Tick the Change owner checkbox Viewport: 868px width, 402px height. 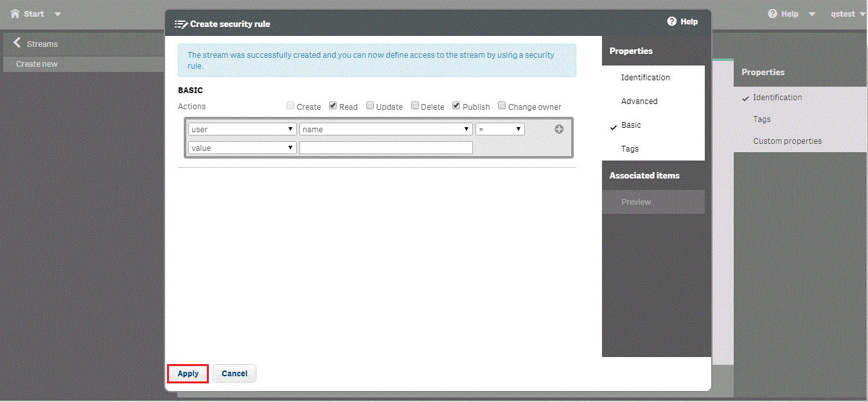502,106
